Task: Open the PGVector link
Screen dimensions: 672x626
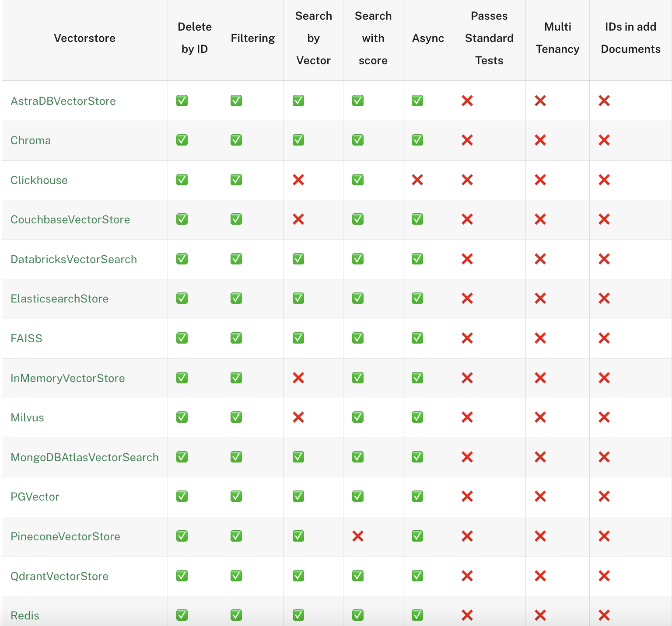Action: 35,497
